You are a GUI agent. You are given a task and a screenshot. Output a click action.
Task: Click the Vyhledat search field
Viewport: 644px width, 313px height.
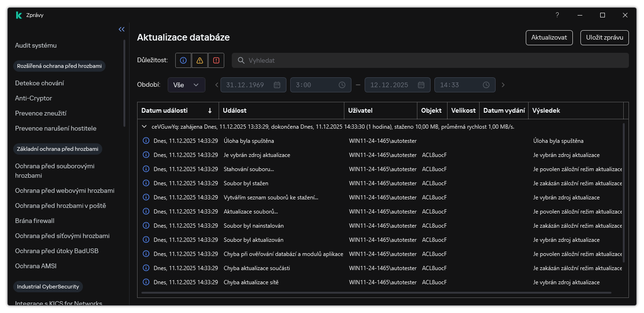click(430, 60)
